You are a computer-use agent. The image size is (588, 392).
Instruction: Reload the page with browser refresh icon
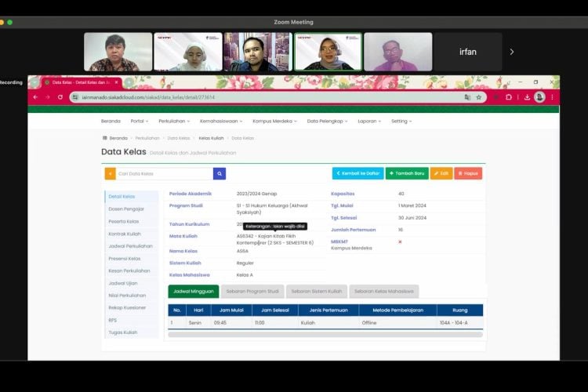(59, 97)
